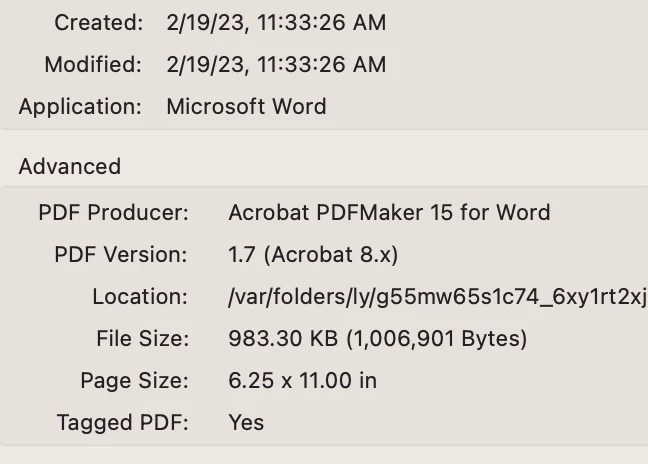Click the Tagged PDF Yes value
The image size is (648, 464).
click(x=246, y=422)
